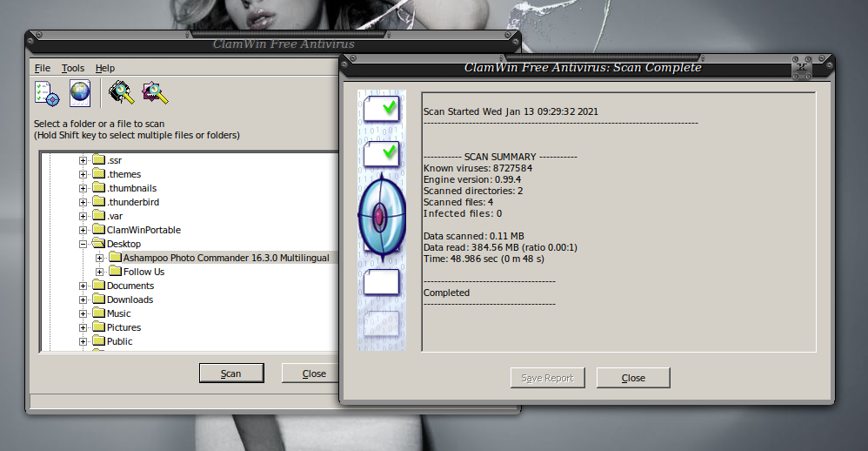Select the Downloads folder

pos(130,300)
